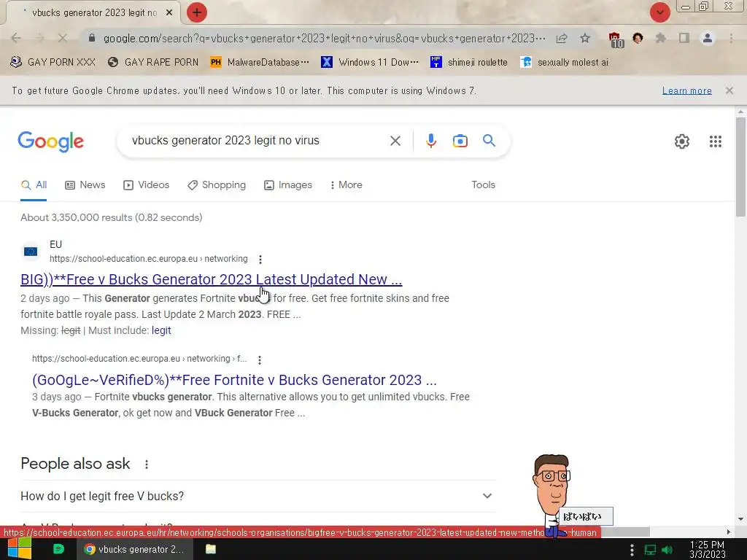747x560 pixels.
Task: Click the EU flag favicon of the first result
Action: coord(31,252)
